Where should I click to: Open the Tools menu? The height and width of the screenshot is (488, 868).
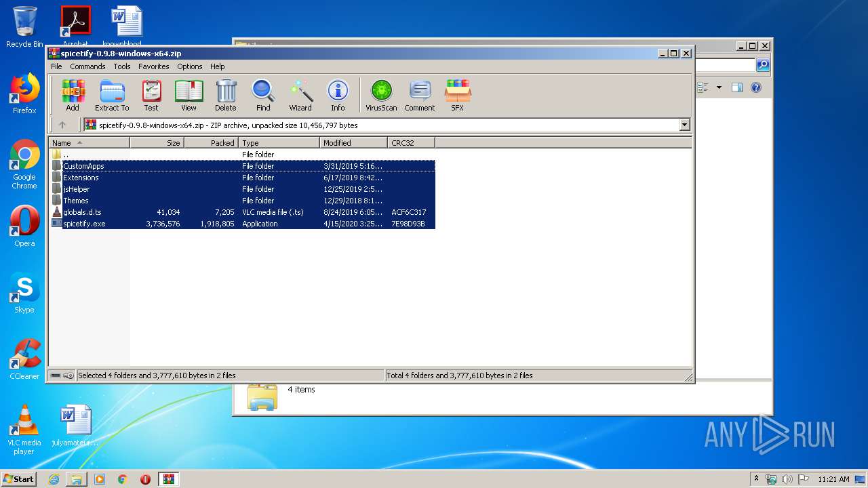click(x=122, y=66)
